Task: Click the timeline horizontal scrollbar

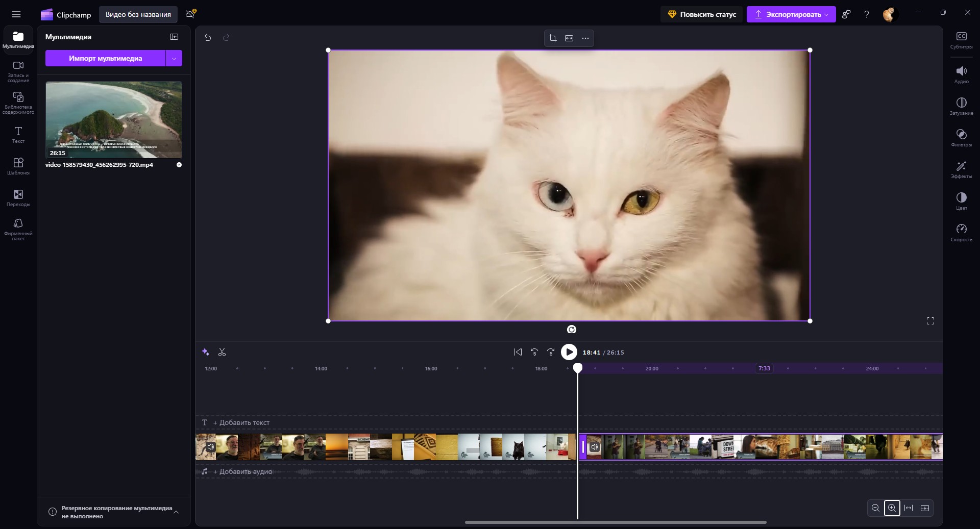Action: pos(615,522)
